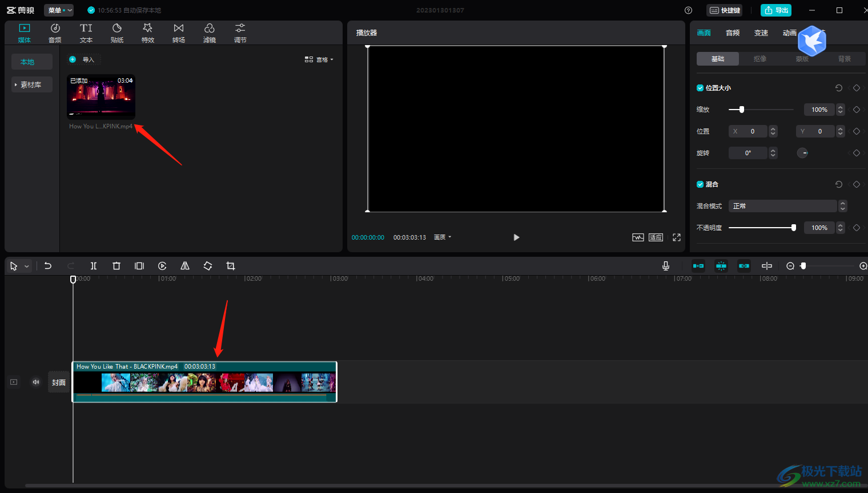Image resolution: width=868 pixels, height=493 pixels.
Task: Click the 缩放 percentage stepper arrows
Action: [841, 110]
